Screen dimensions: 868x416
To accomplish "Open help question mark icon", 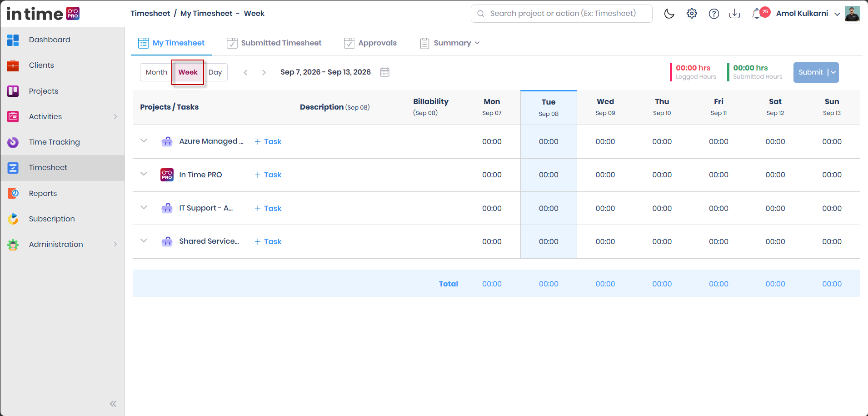I will [714, 14].
